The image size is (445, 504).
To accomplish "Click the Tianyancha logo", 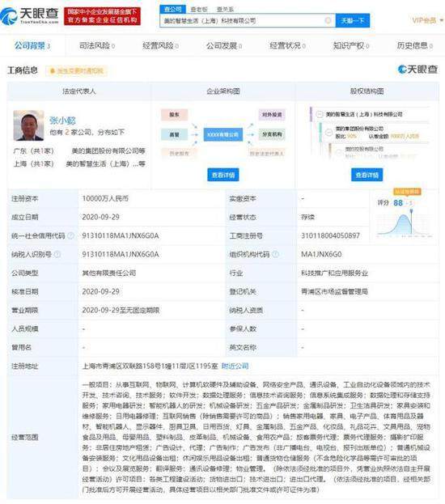I will click(x=30, y=15).
